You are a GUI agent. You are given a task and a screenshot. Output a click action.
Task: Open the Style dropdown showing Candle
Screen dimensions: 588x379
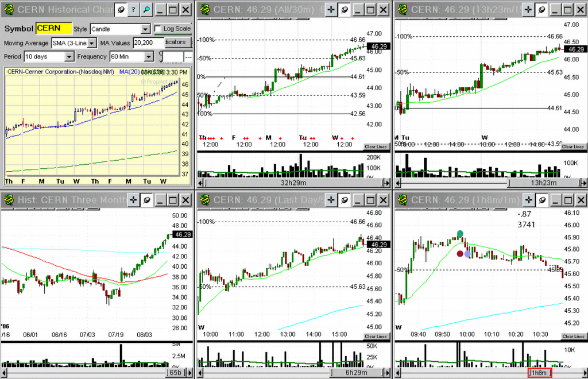[121, 29]
